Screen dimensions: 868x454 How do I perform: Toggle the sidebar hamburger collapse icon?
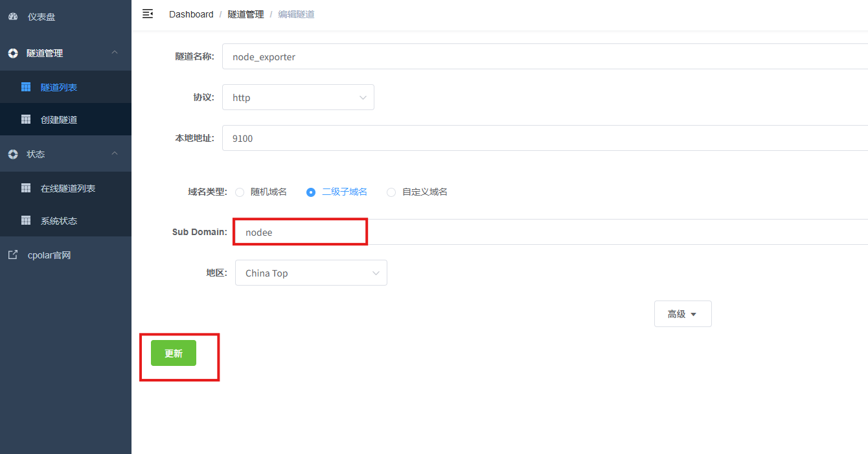click(x=148, y=14)
